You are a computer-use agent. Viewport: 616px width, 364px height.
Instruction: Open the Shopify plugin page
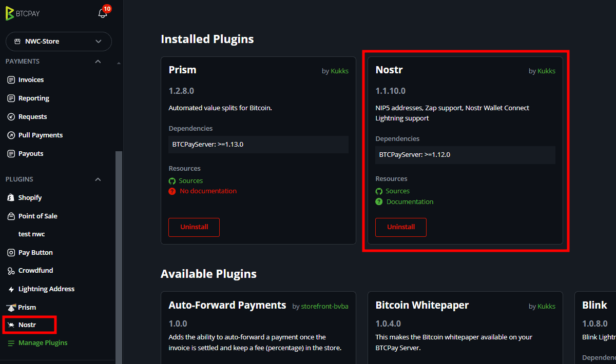[30, 198]
